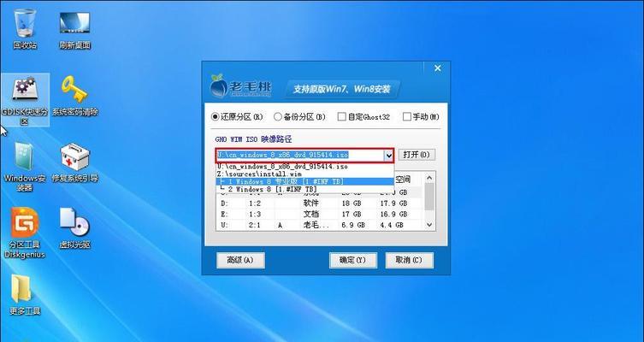Click the 刷新桌面 refresh desktop icon
Viewport: 644px width, 342px height.
(74, 29)
